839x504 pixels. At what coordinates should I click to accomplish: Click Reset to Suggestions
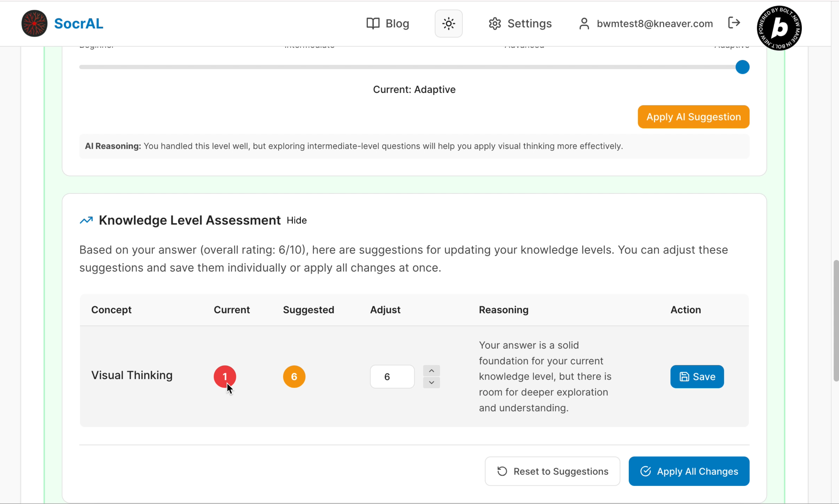click(x=552, y=471)
